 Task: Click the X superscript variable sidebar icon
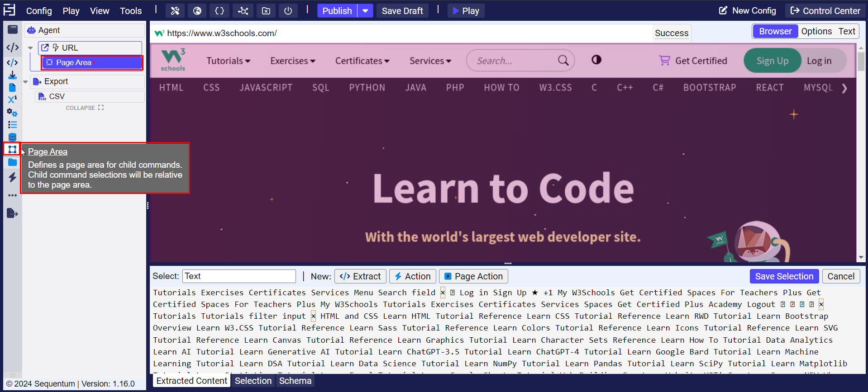[13, 99]
